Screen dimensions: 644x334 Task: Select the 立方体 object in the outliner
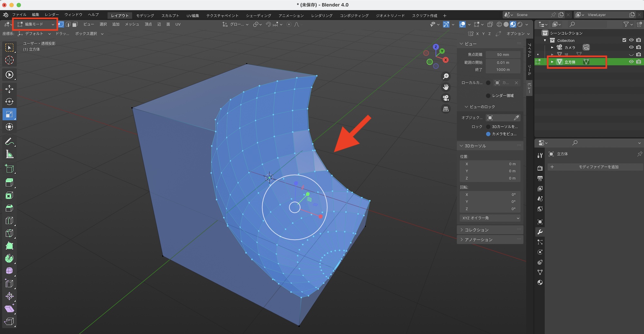(570, 62)
